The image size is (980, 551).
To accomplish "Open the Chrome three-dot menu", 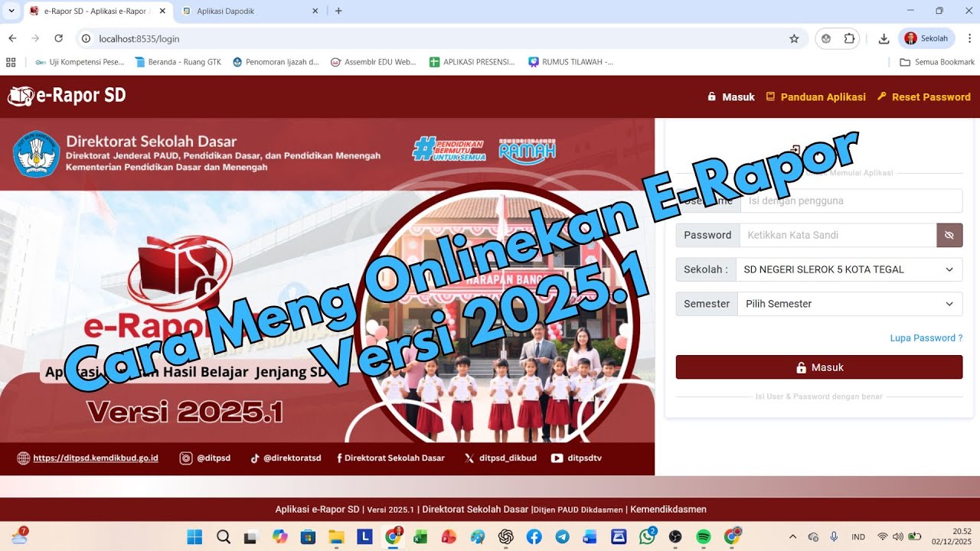I will (x=969, y=38).
